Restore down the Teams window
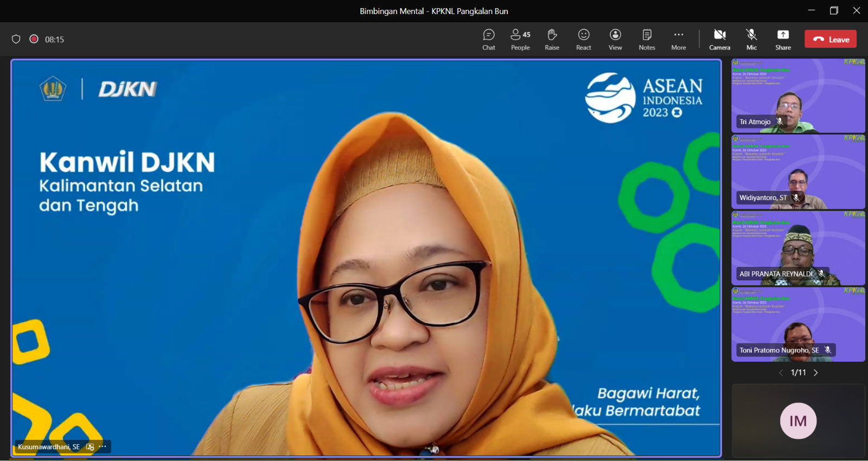868x461 pixels. [834, 10]
